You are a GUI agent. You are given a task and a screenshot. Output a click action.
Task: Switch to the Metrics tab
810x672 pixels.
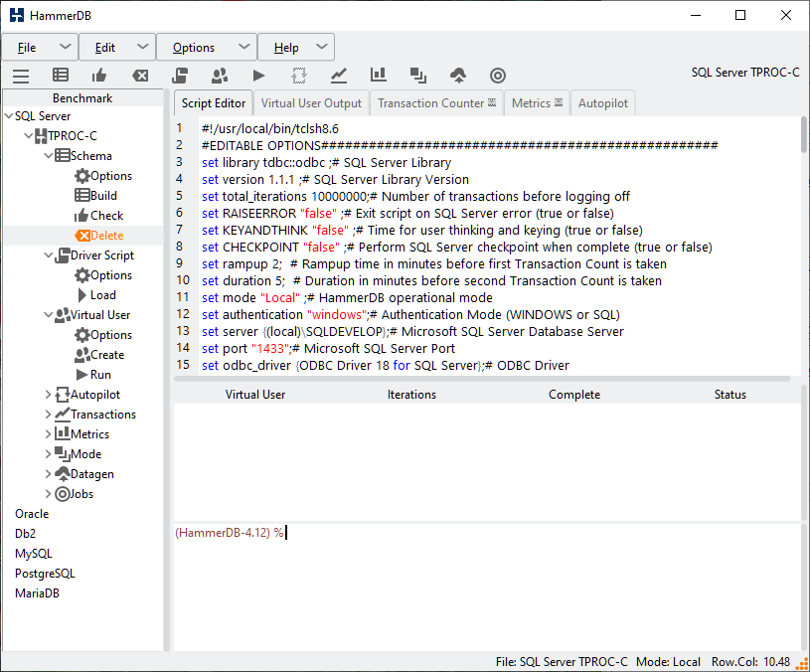pyautogui.click(x=537, y=103)
